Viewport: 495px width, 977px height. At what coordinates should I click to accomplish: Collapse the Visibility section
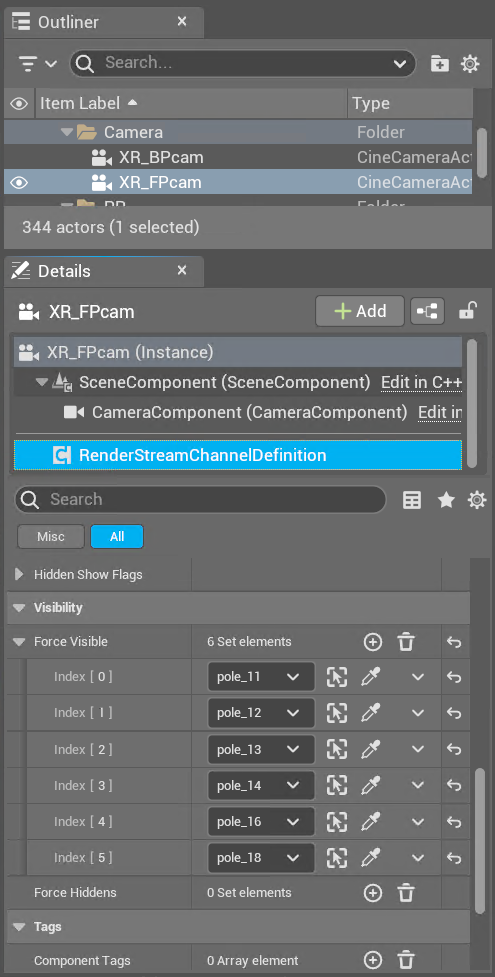tap(19, 608)
